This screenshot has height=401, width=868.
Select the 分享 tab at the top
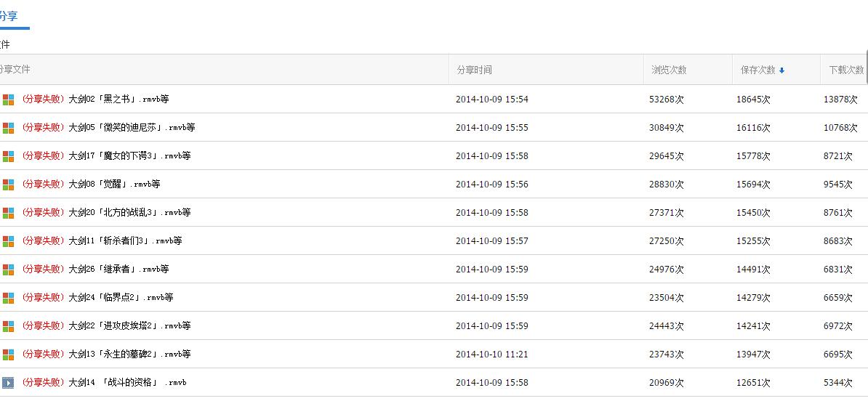pyautogui.click(x=9, y=16)
